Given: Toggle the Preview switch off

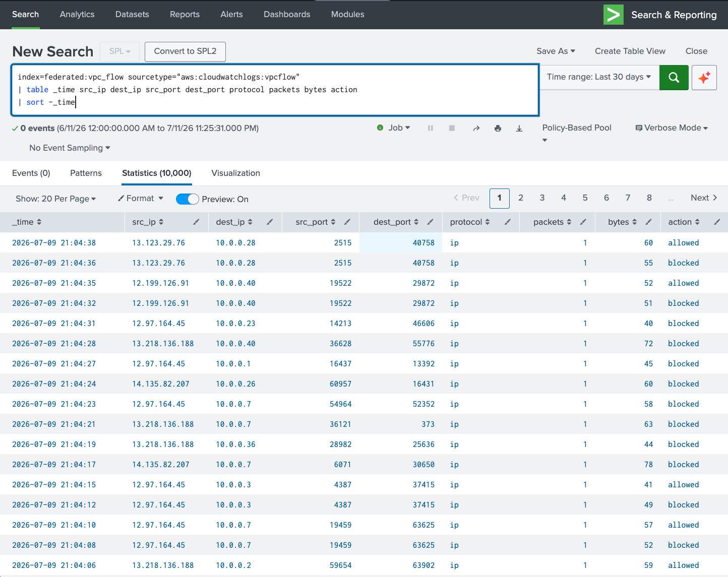Looking at the screenshot, I should pyautogui.click(x=188, y=199).
